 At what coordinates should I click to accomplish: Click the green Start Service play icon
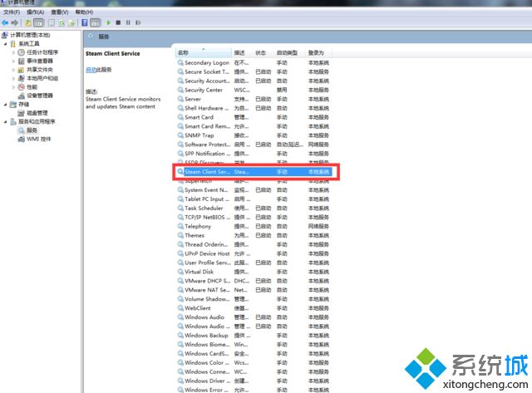109,22
